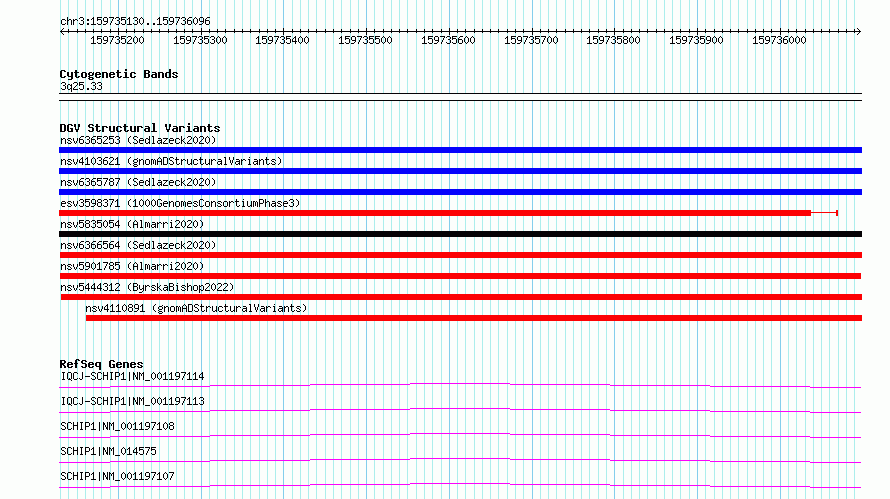Click the magenta intron line of NM_001197108

pos(460,435)
